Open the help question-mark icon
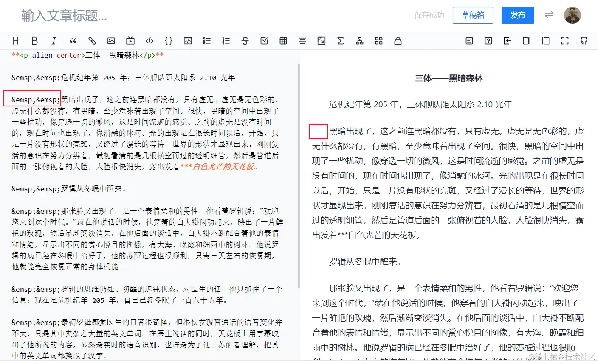Viewport: 598px width, 364px height. (x=488, y=41)
